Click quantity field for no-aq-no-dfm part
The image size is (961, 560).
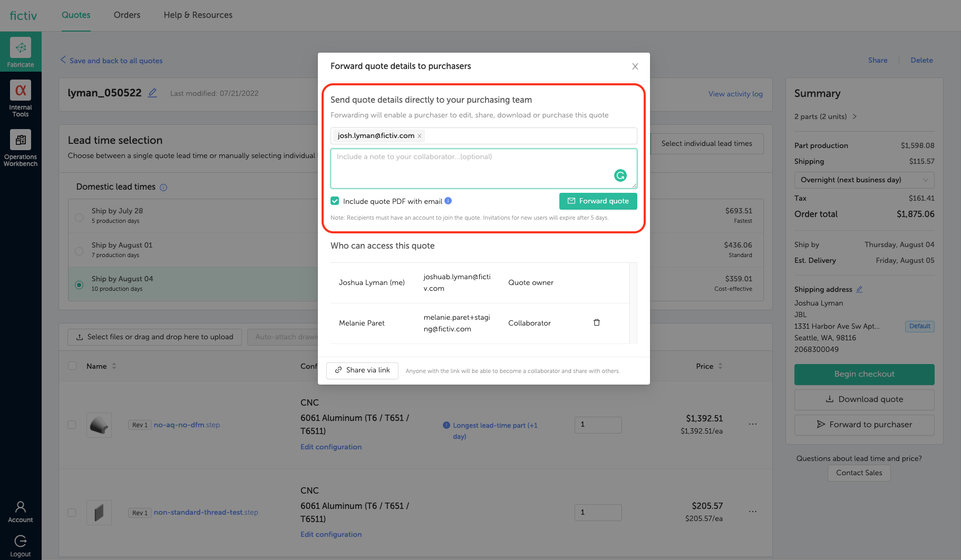[x=598, y=425]
